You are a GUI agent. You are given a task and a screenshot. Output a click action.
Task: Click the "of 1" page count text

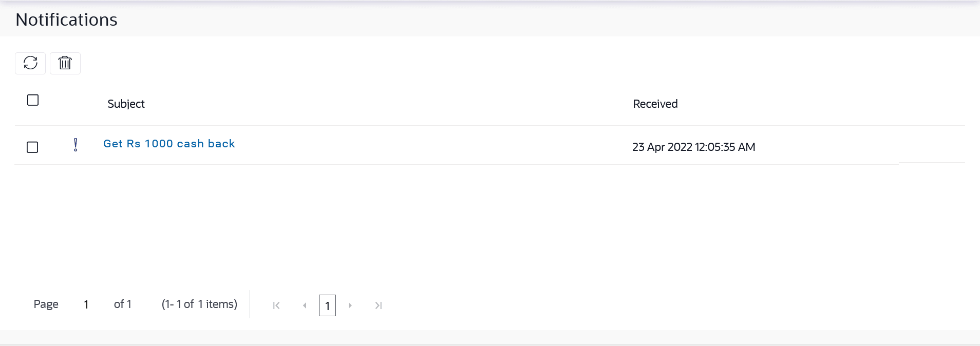[123, 304]
